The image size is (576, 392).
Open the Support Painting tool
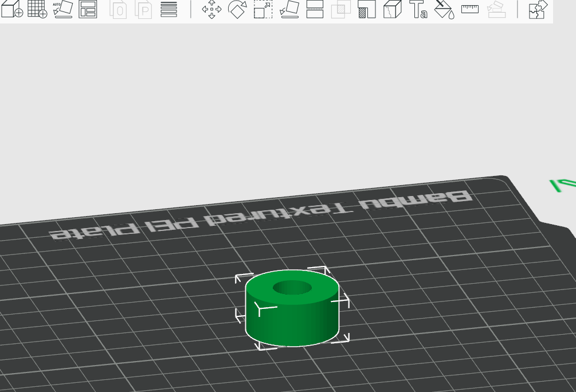pyautogui.click(x=367, y=9)
